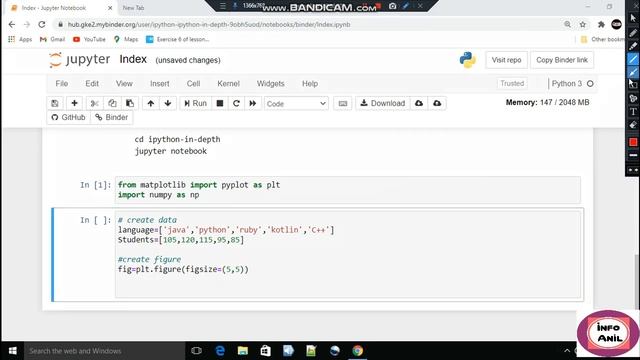Open the File menu
The image size is (640, 360).
pos(62,84)
